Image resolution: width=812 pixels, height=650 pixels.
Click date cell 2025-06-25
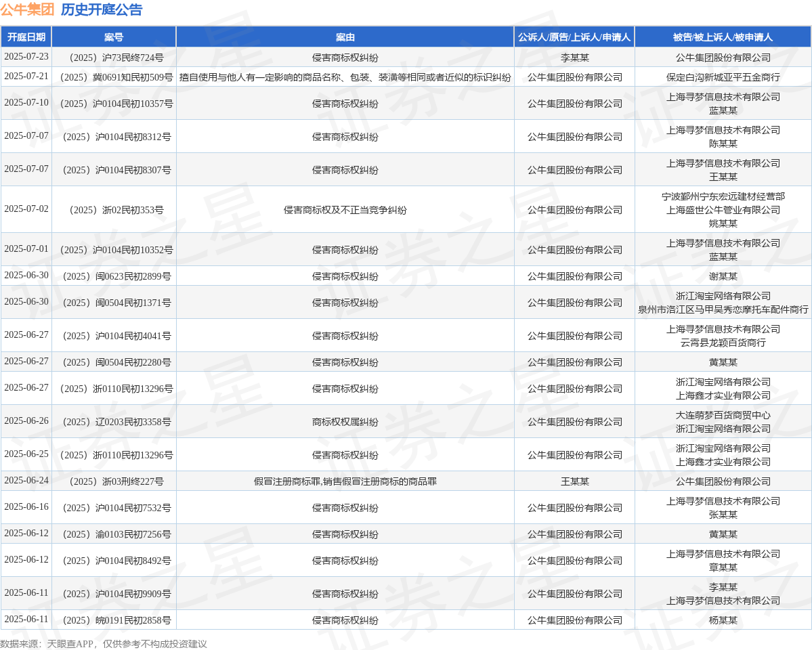(x=26, y=454)
